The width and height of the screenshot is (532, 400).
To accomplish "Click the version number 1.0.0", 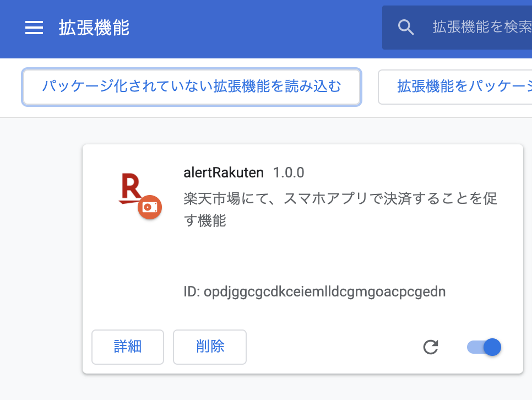I will [x=289, y=172].
